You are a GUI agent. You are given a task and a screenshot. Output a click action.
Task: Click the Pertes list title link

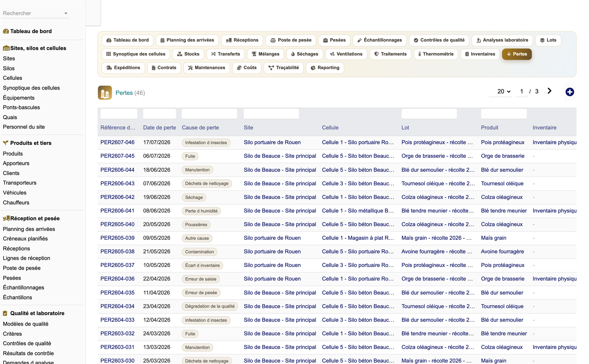pyautogui.click(x=124, y=93)
